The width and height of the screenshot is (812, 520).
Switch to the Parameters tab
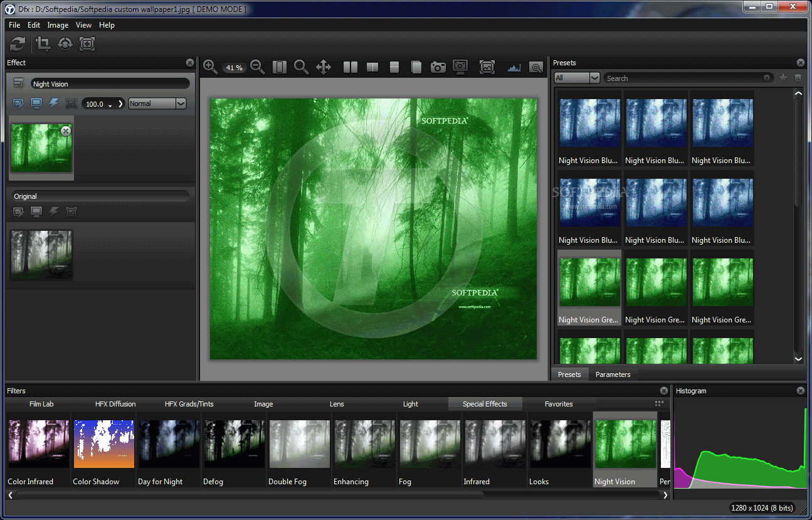(x=613, y=374)
